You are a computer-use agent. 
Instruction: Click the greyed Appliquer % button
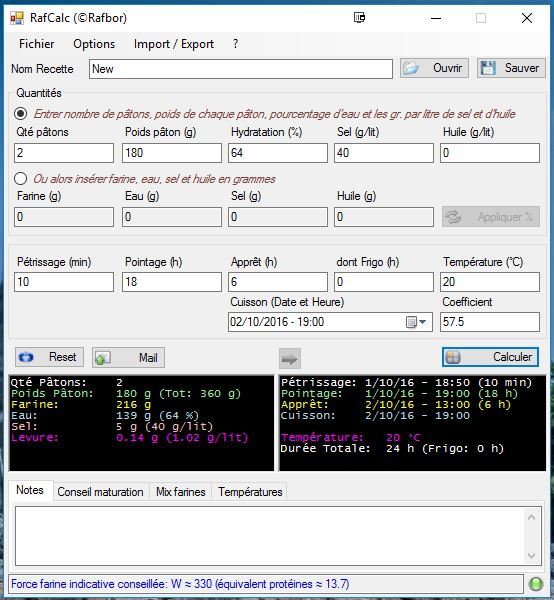491,217
